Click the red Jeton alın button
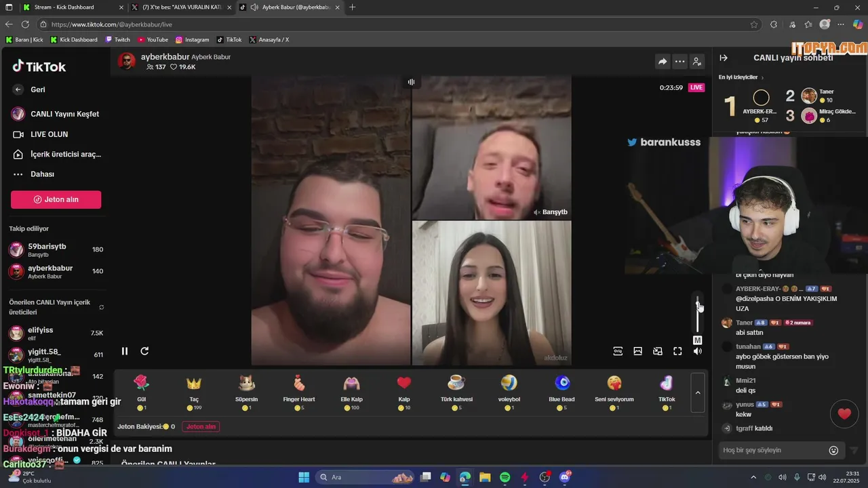 [56, 199]
